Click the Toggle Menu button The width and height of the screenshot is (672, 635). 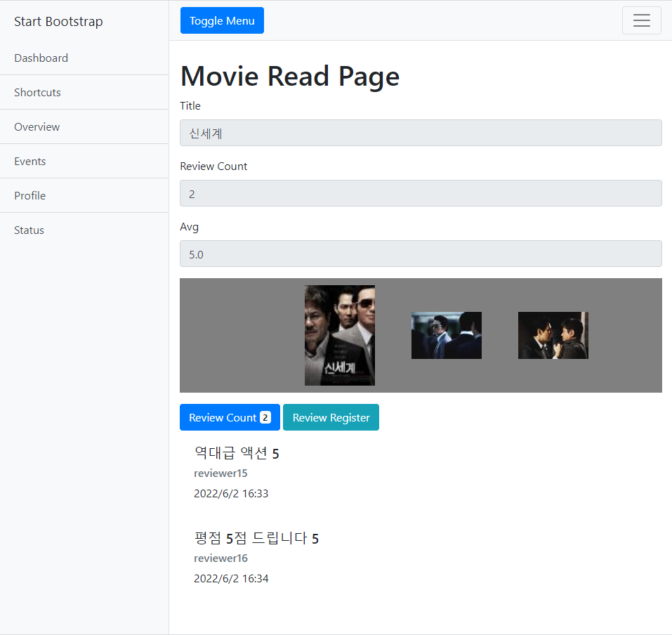point(222,20)
